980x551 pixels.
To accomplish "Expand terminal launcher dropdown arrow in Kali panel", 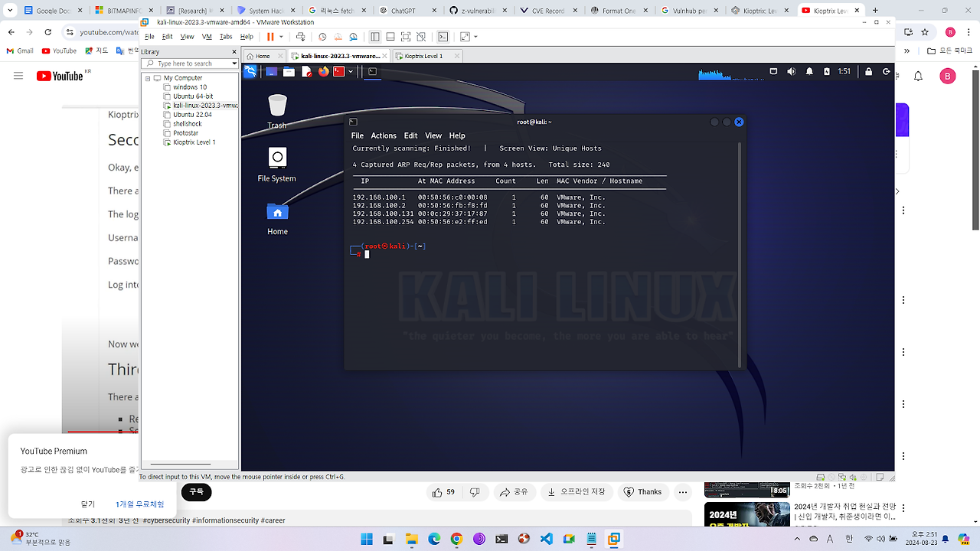I will point(351,71).
